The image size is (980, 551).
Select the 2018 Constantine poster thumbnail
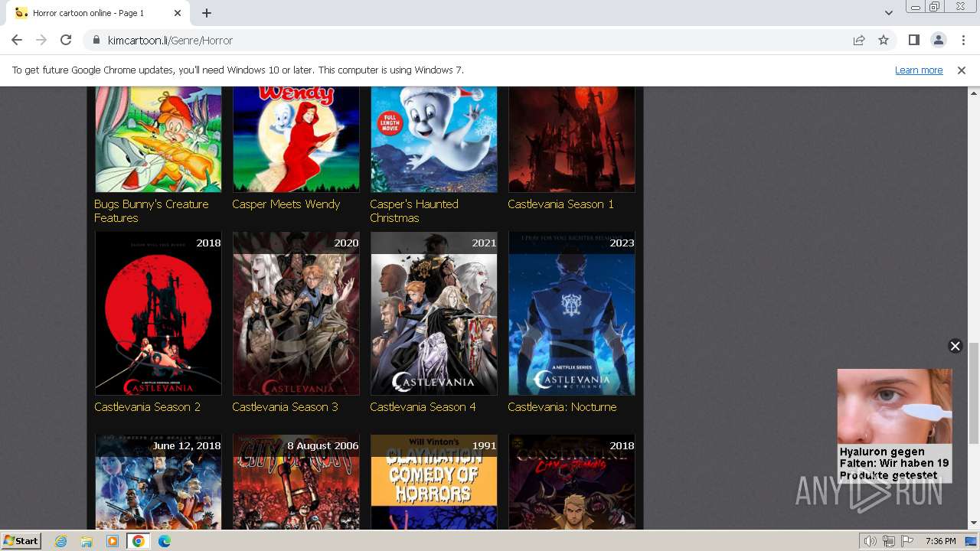point(571,482)
